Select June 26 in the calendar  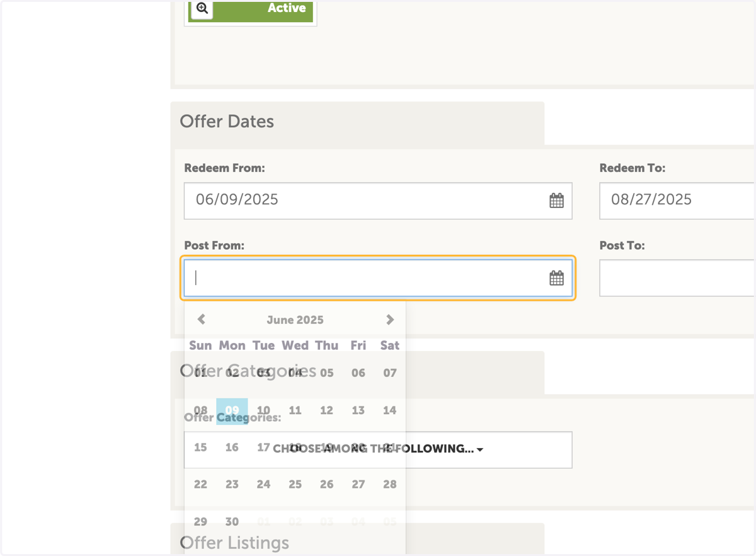326,485
